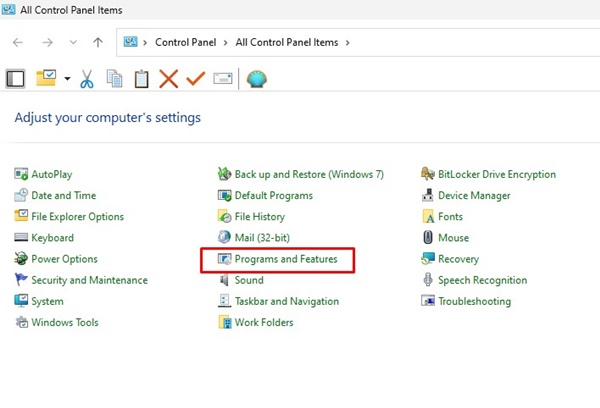This screenshot has width=600, height=408.
Task: Click the Delete red X toolbar icon
Action: (x=169, y=79)
